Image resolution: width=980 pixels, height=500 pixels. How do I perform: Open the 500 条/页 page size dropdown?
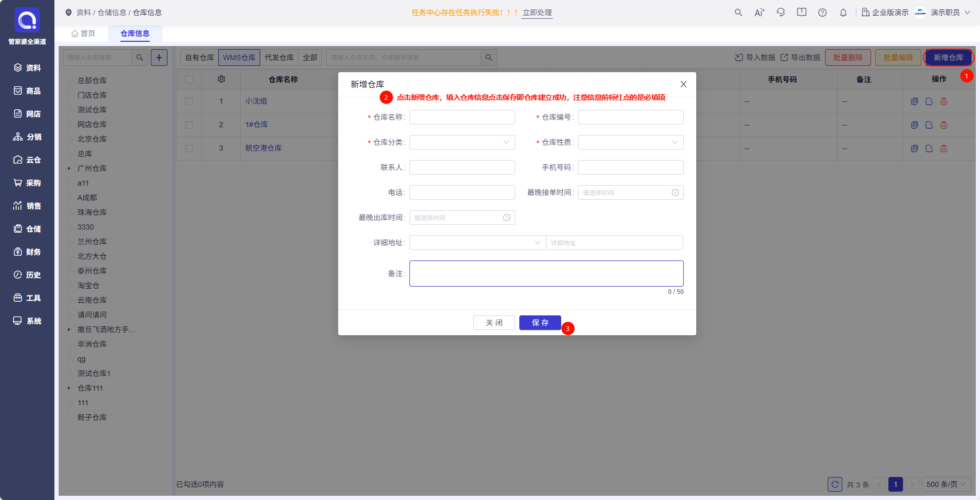point(946,484)
